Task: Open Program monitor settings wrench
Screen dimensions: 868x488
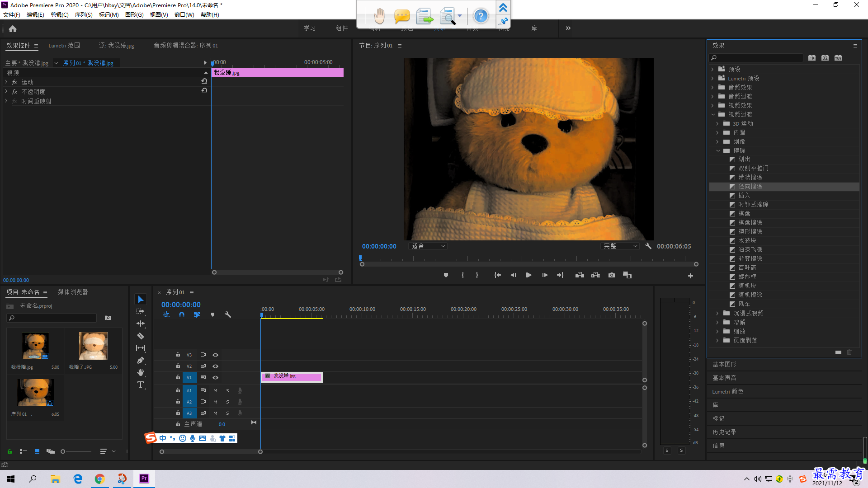Action: pyautogui.click(x=648, y=246)
